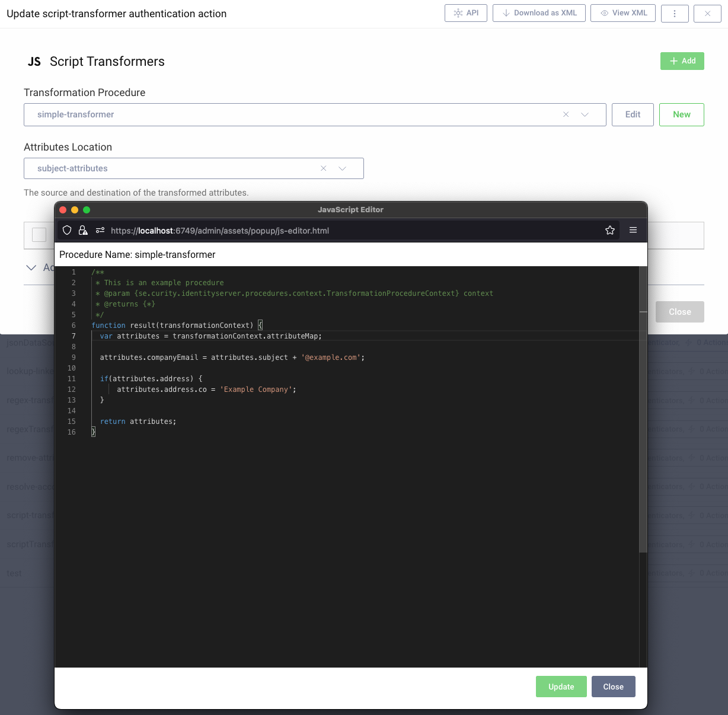Viewport: 728px width, 715px height.
Task: Open the browser hamburger menu
Action: 633,230
